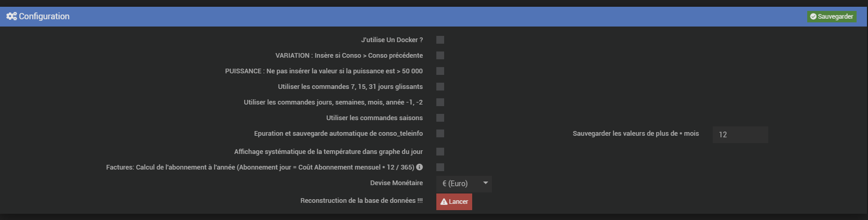Click the Configuration panel title
The width and height of the screenshot is (868, 220).
(44, 16)
